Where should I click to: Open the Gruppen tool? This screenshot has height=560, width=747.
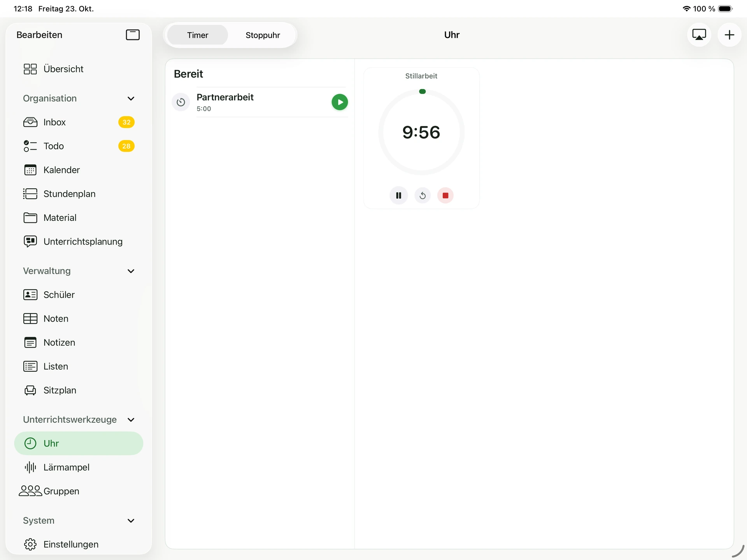pyautogui.click(x=79, y=491)
